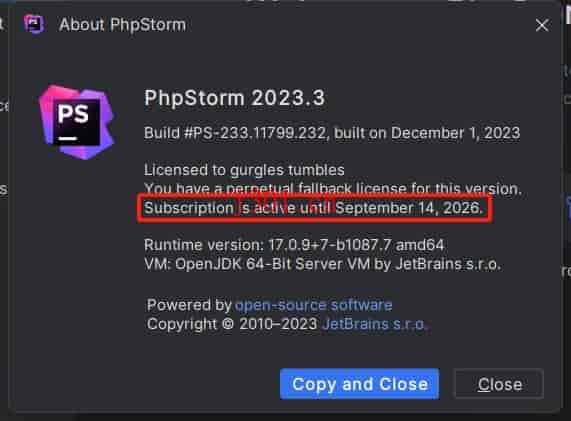The width and height of the screenshot is (571, 421).
Task: Click the 'built on December 1, 2023' date
Action: click(427, 133)
